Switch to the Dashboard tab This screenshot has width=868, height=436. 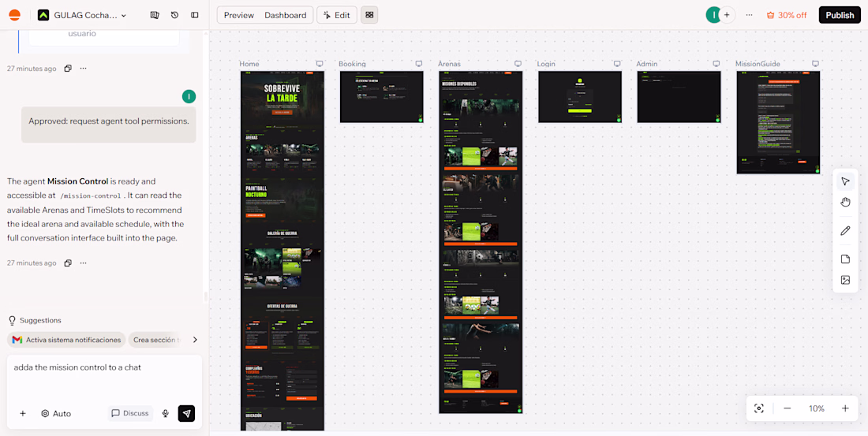coord(285,16)
